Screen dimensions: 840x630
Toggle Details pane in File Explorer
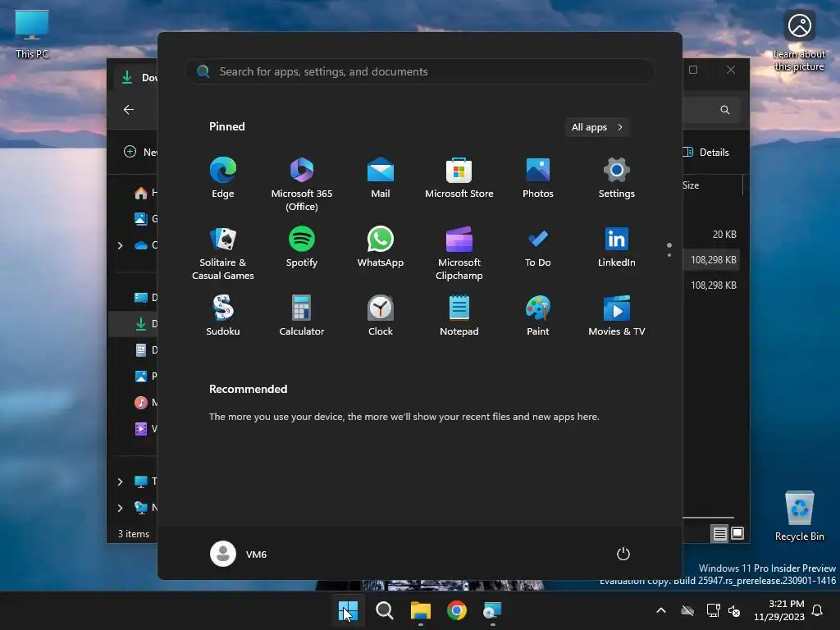coord(706,152)
